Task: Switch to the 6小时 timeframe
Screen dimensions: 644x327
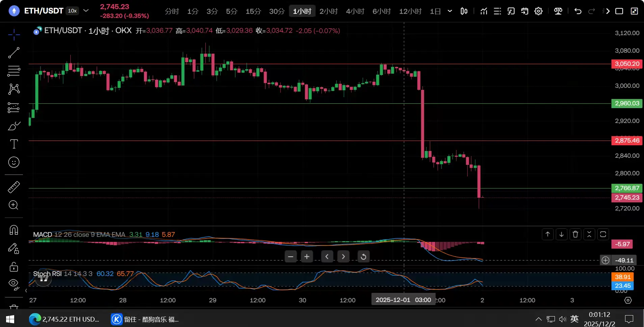Action: (x=382, y=11)
